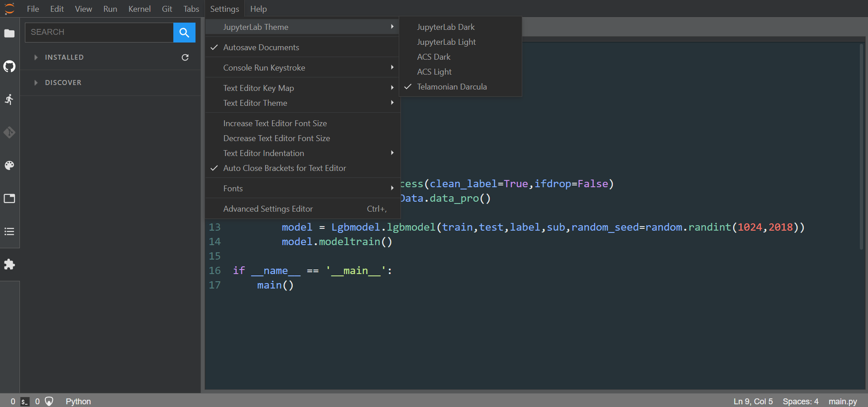The height and width of the screenshot is (407, 868).
Task: Click Spaces: 4 indentation status
Action: tap(801, 402)
